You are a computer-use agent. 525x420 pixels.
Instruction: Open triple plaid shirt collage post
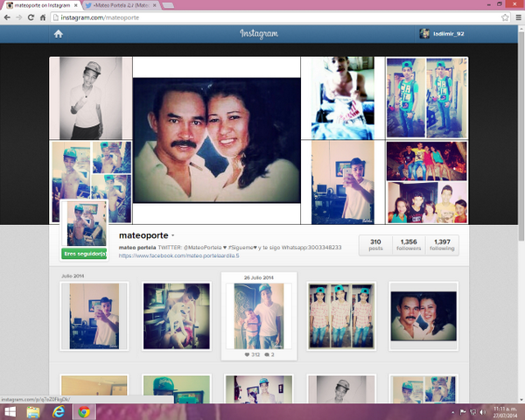(341, 316)
